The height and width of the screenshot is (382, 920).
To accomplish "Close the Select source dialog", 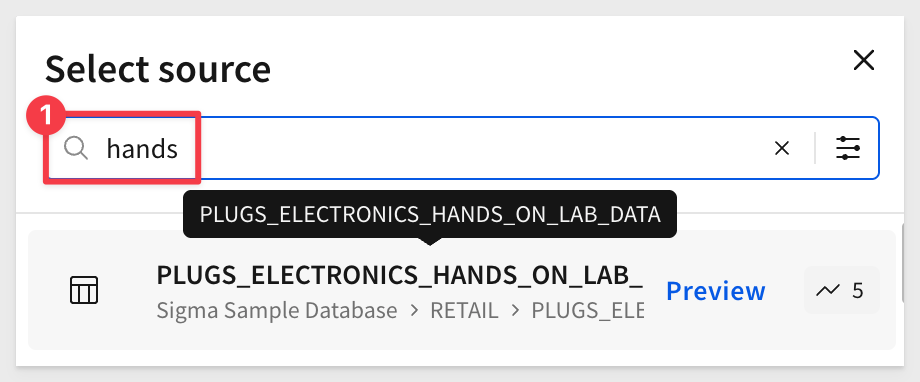I will click(x=864, y=60).
